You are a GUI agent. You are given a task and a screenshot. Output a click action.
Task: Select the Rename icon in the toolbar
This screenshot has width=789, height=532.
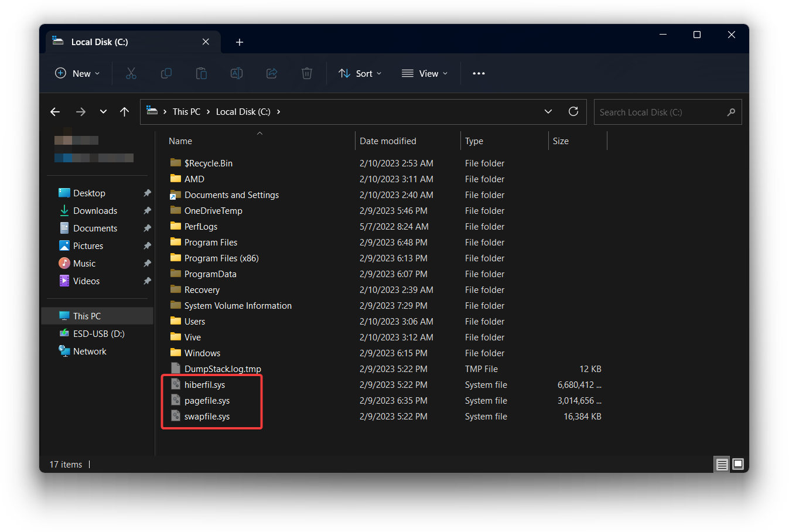[x=237, y=73]
